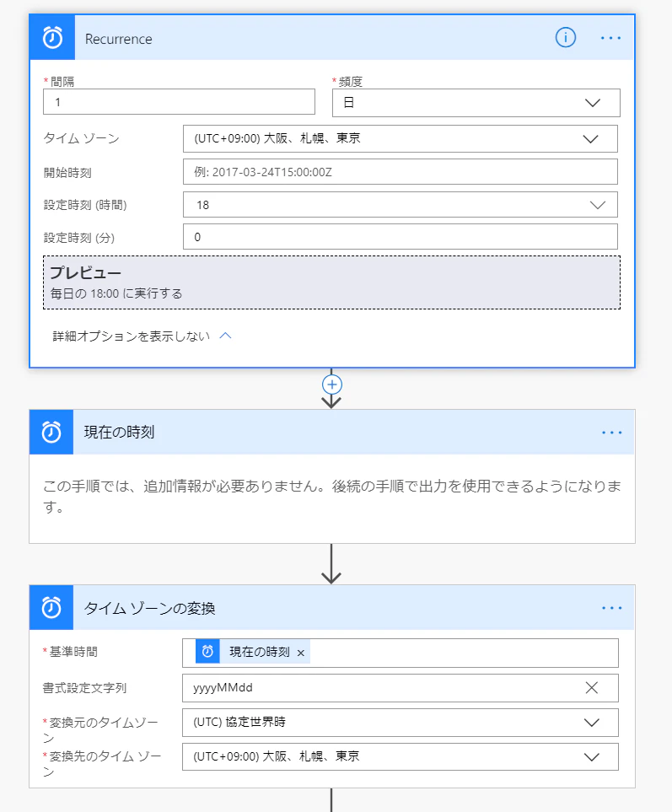
Task: Click the タイム ゾーンの変換 card clock icon
Action: pyautogui.click(x=51, y=607)
